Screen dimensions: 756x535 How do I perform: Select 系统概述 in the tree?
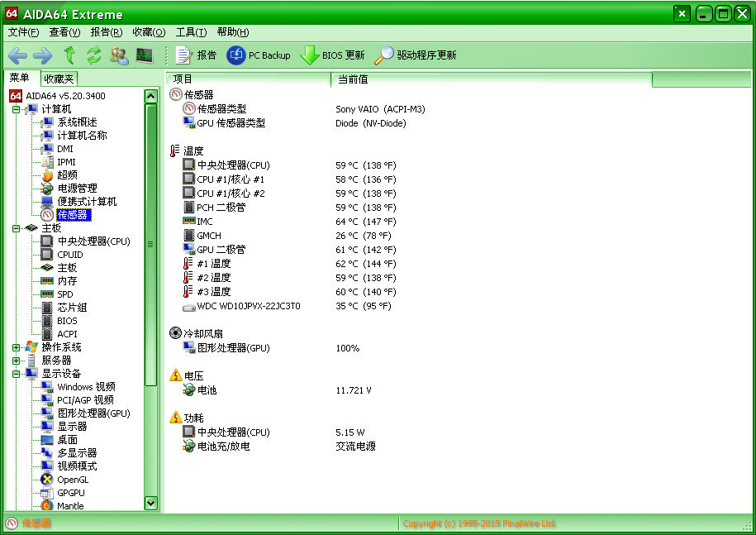(77, 122)
